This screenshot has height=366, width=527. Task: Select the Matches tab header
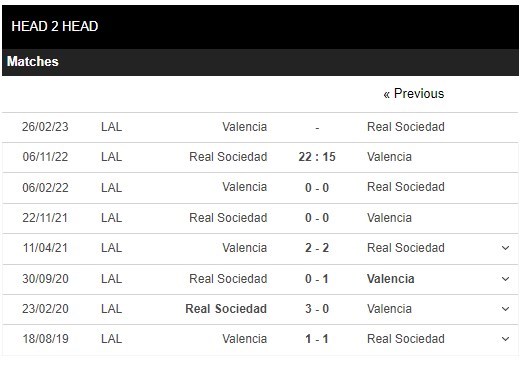pyautogui.click(x=33, y=62)
